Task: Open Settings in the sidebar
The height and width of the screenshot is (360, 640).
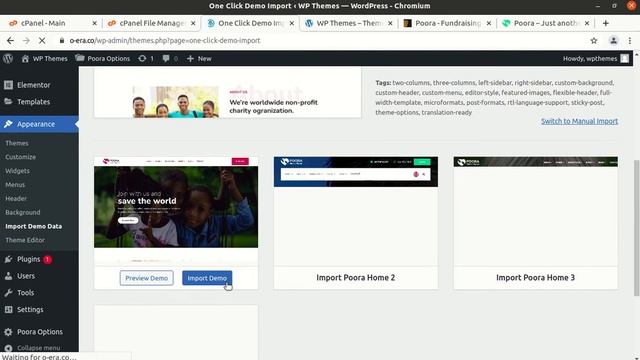Action: pyautogui.click(x=30, y=309)
